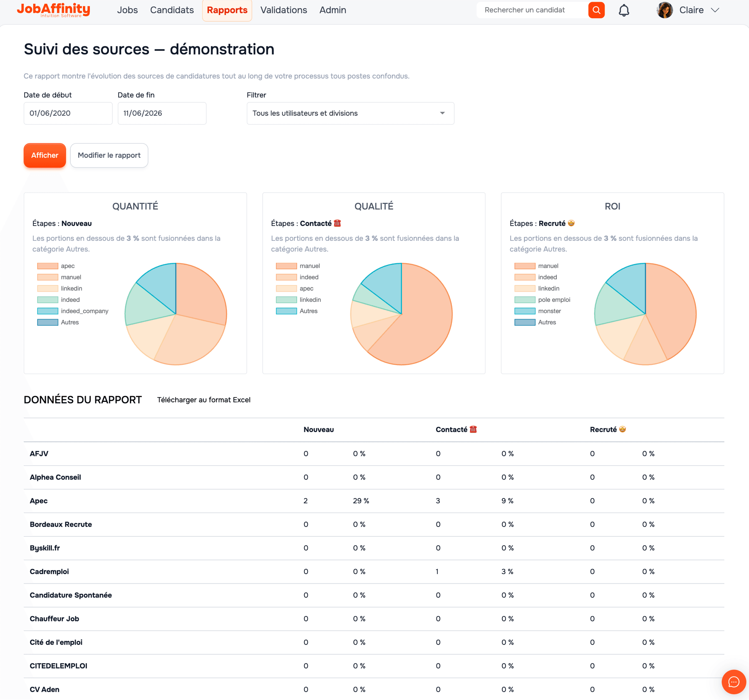Toggle pole emploi legend swatch in ROI chart
Viewport: 749px width, 700px height.
525,299
